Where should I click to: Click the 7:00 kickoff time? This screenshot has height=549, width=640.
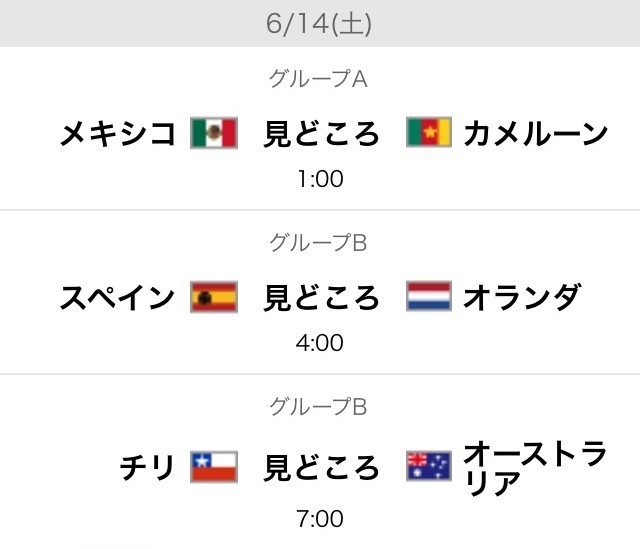[x=320, y=519]
